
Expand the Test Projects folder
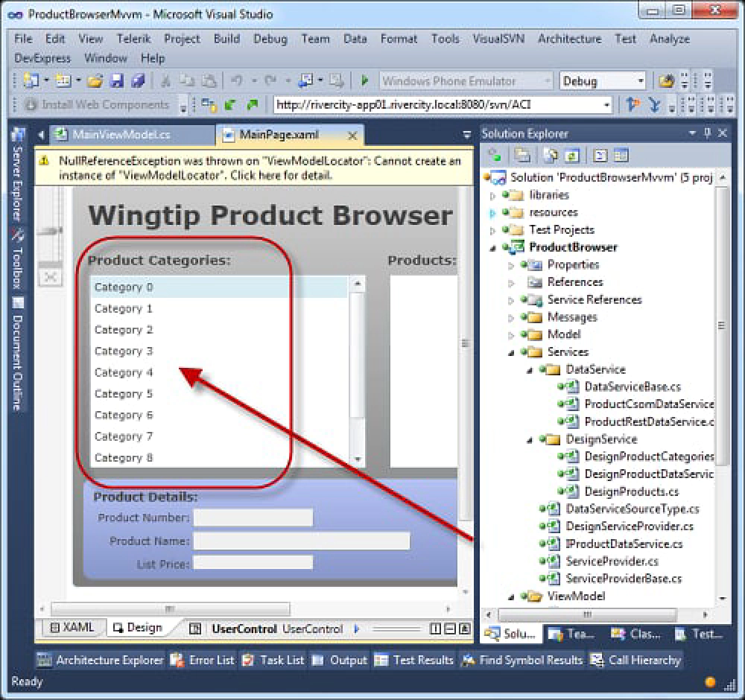coord(492,230)
